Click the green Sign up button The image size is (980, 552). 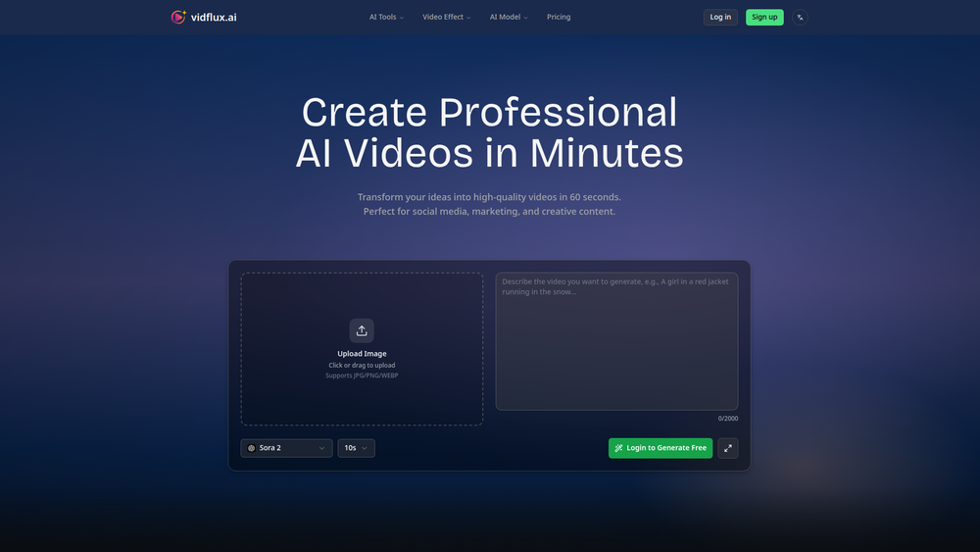pyautogui.click(x=764, y=17)
